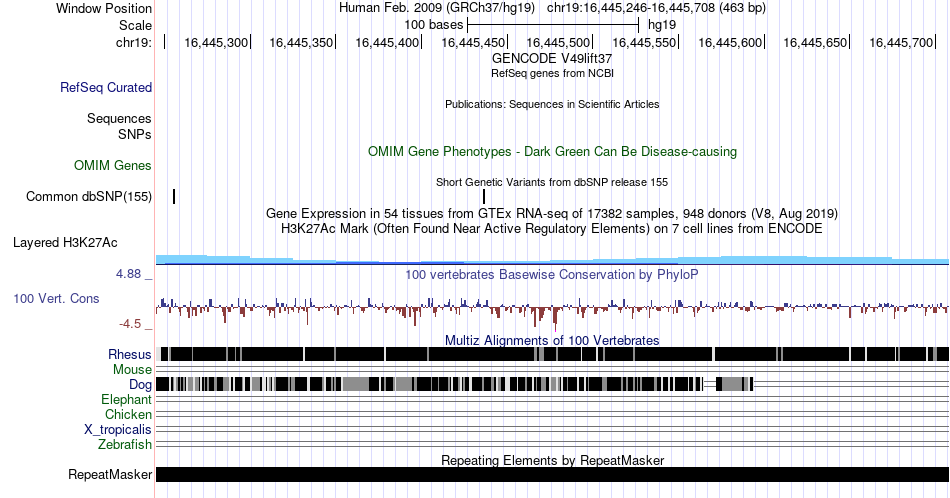This screenshot has height=498, width=950.
Task: Click Repeating Elements by RepeatMasker title
Action: [552, 460]
